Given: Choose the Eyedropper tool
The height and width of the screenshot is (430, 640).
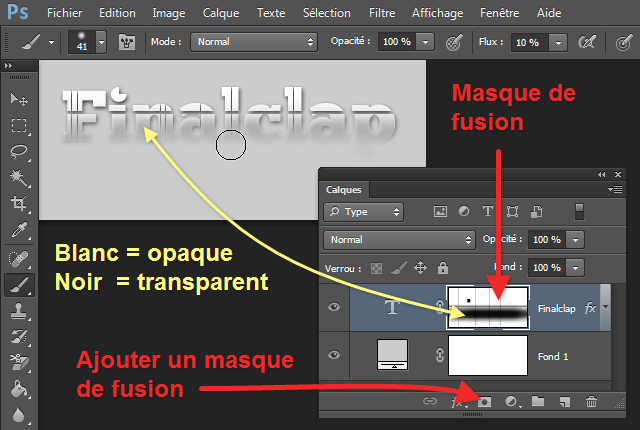Looking at the screenshot, I should (18, 230).
